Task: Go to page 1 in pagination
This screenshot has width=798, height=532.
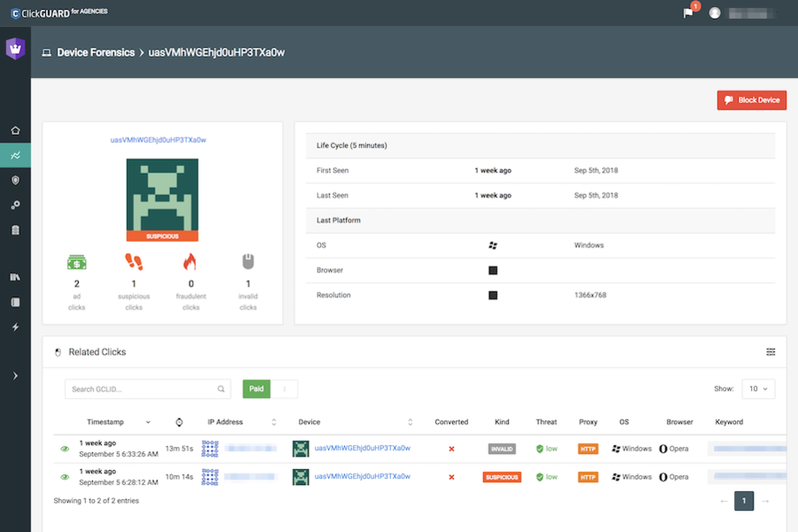Action: [x=744, y=501]
